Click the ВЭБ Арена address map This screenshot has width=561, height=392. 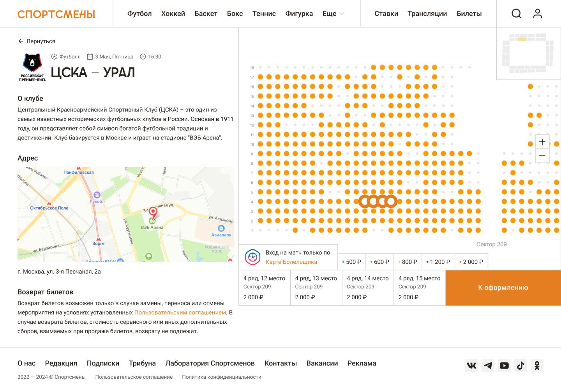pos(125,214)
